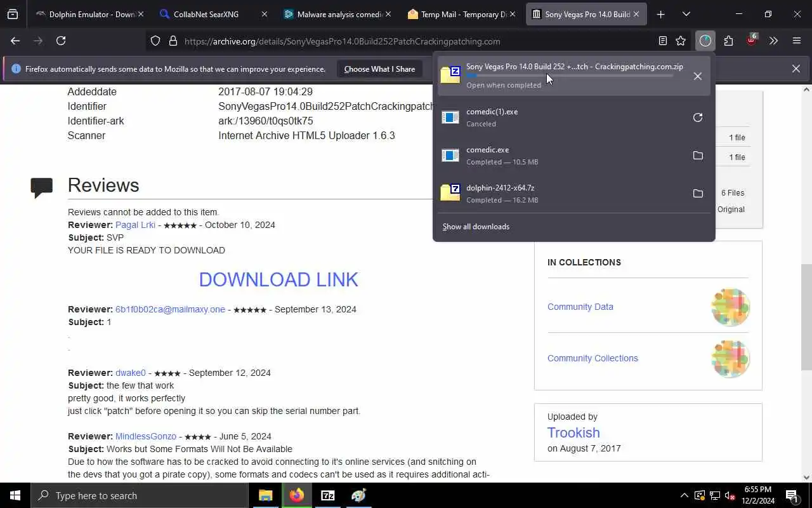This screenshot has height=508, width=812.
Task: Open the notification center icon
Action: point(792,495)
